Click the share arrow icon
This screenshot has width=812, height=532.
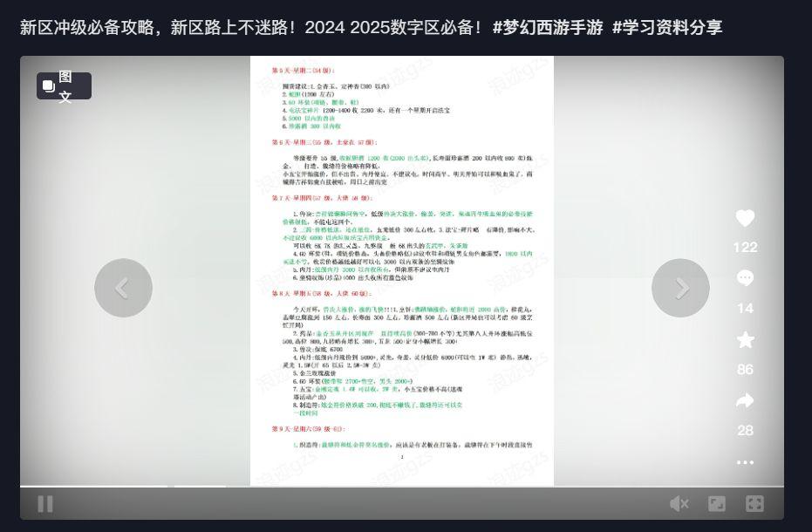[745, 401]
